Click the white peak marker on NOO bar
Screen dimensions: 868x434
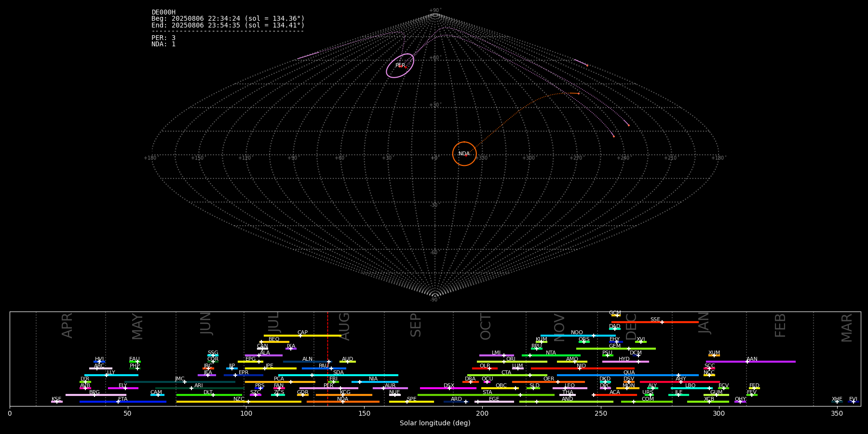click(x=594, y=336)
